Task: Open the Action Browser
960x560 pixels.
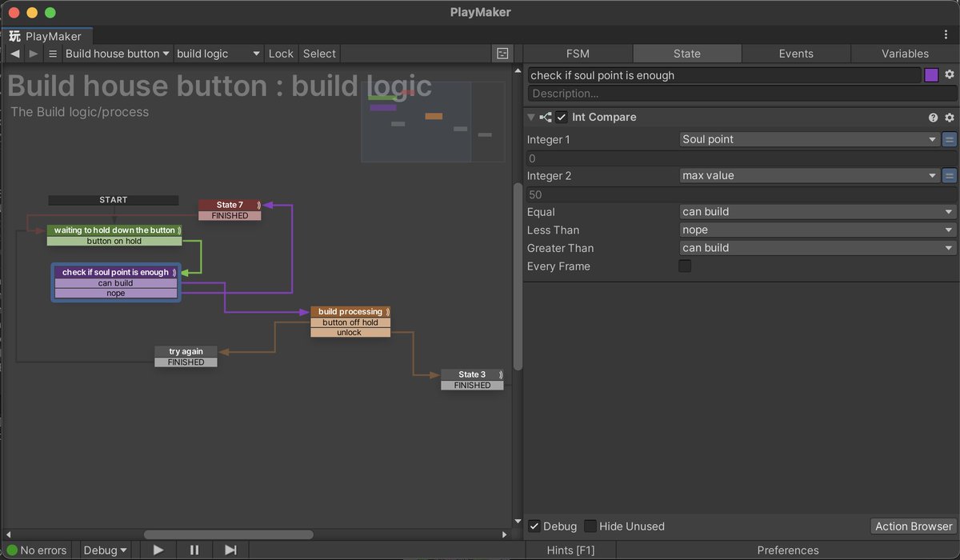Action: coord(914,526)
